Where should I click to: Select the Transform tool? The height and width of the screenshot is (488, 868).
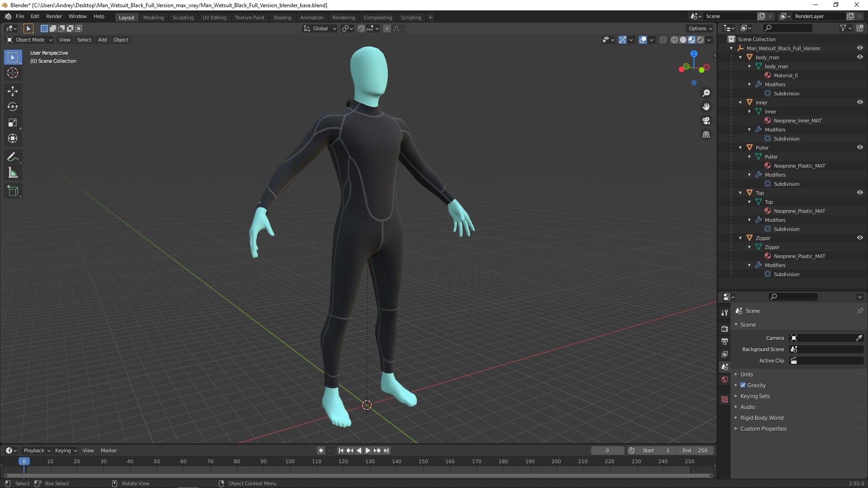coord(13,138)
